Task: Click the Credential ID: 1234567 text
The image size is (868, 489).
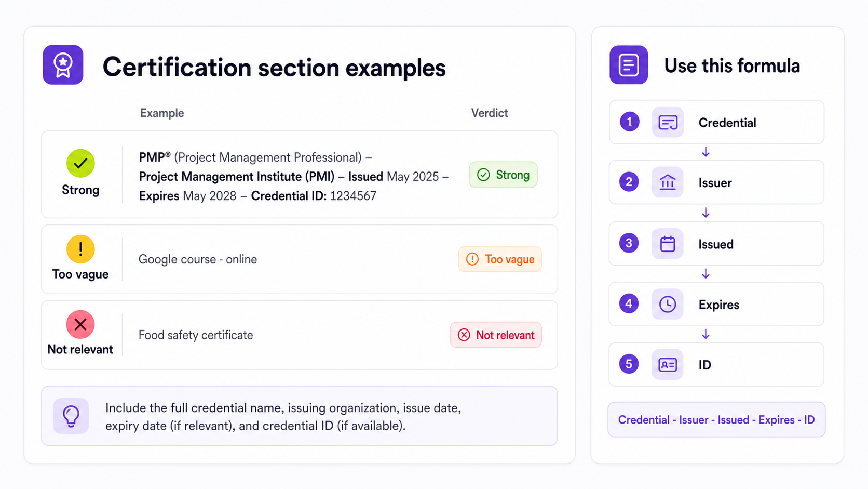Action: click(x=314, y=196)
